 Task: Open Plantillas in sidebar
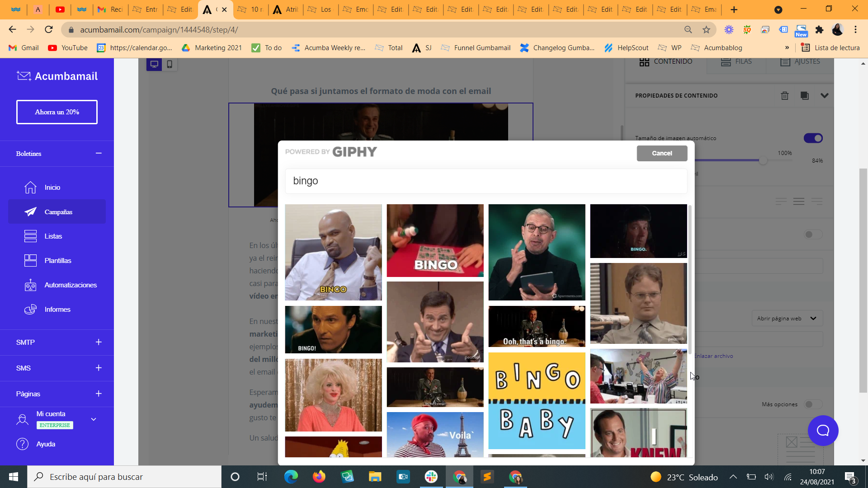(57, 261)
